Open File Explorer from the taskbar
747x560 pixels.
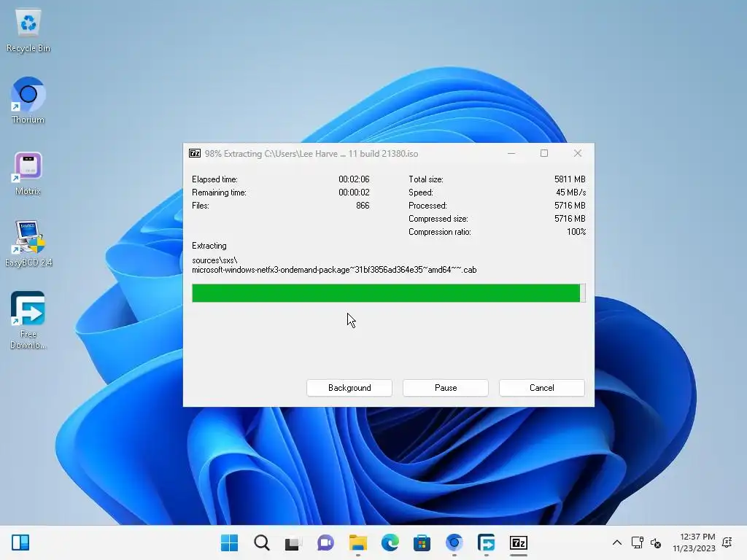click(x=357, y=542)
